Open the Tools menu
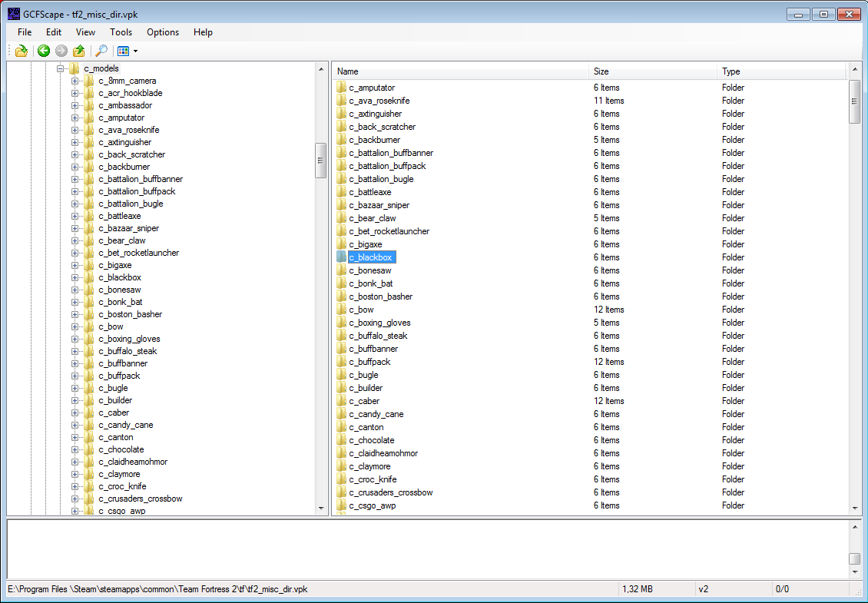Viewport: 868px width, 603px height. point(121,32)
